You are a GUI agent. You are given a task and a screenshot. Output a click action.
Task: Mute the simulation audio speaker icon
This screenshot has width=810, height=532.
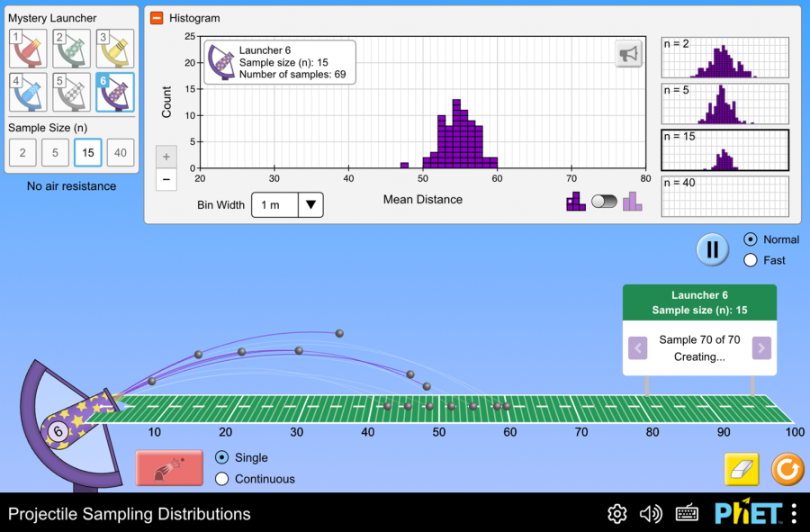click(x=651, y=514)
